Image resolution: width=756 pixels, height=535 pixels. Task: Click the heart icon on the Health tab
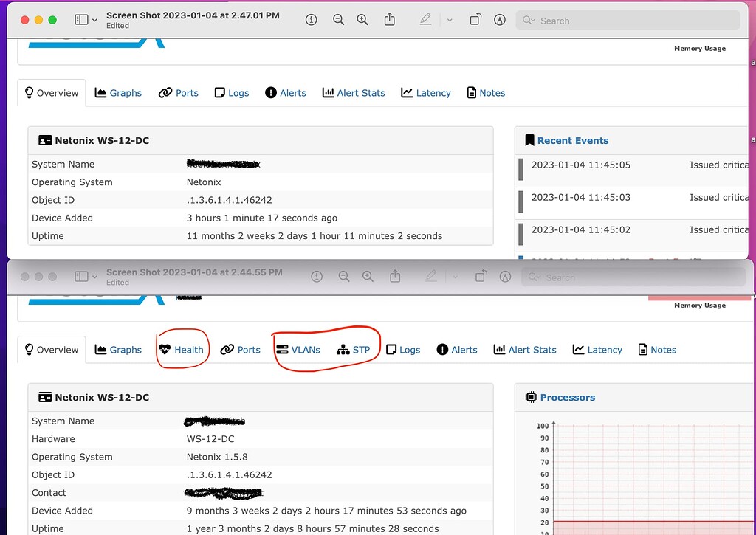(x=166, y=349)
